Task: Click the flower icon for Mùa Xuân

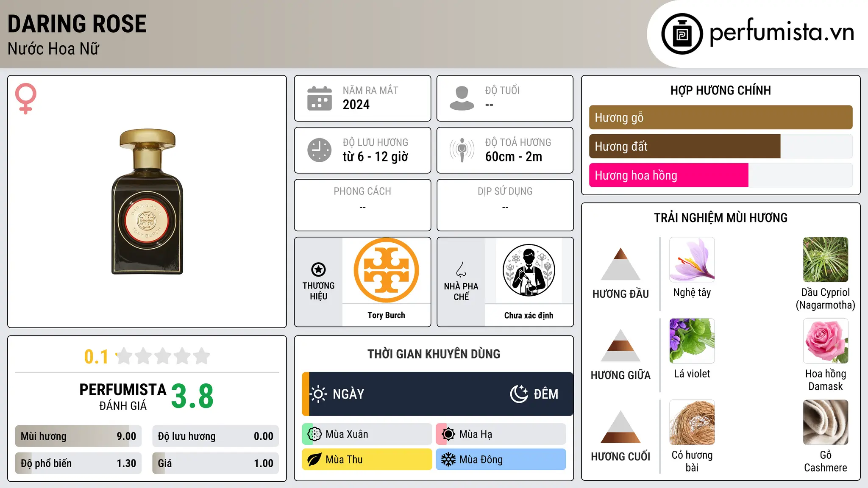Action: pos(314,434)
